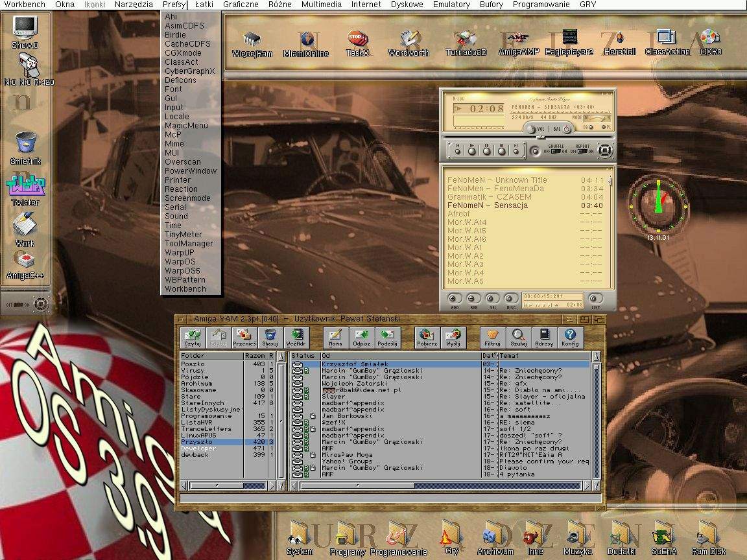Click the Czytaj (read) icon in YAM toolbar

193,338
